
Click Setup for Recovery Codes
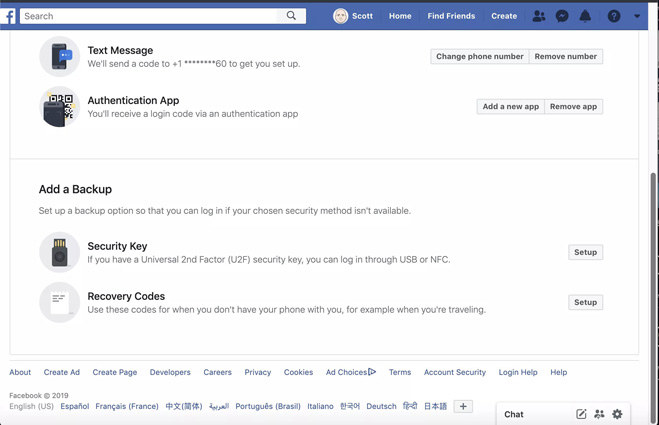tap(585, 302)
